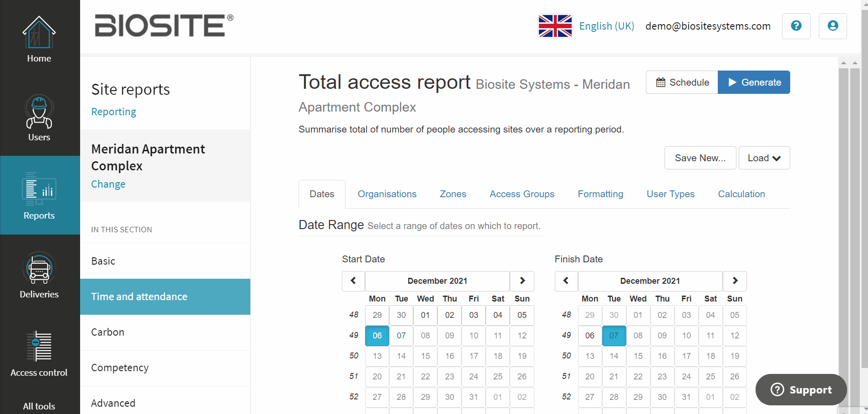Switch to the Dates tab

[322, 194]
